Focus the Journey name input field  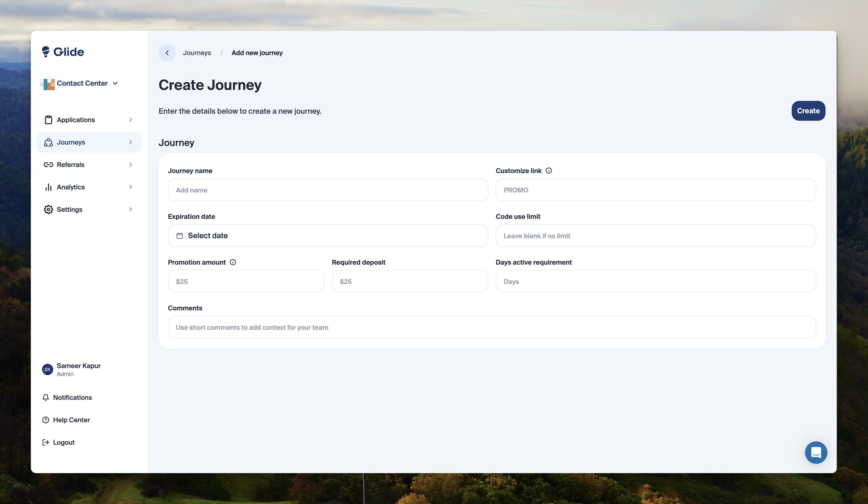[328, 190]
